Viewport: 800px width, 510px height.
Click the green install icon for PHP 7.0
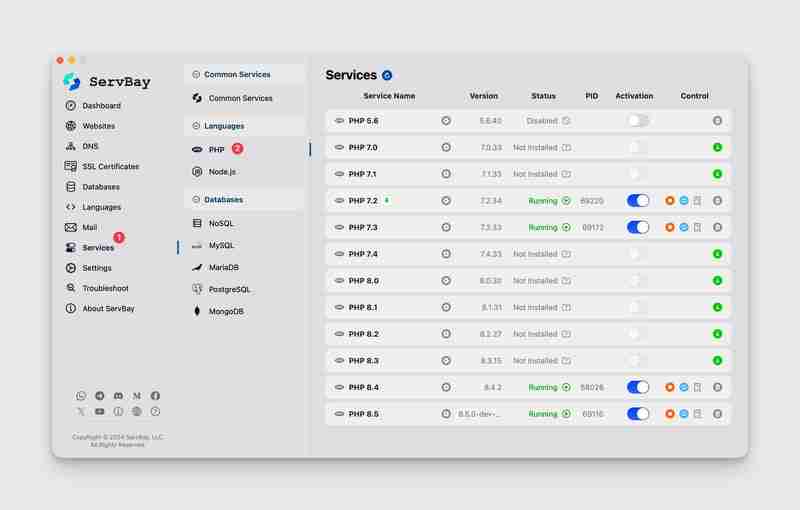[717, 147]
